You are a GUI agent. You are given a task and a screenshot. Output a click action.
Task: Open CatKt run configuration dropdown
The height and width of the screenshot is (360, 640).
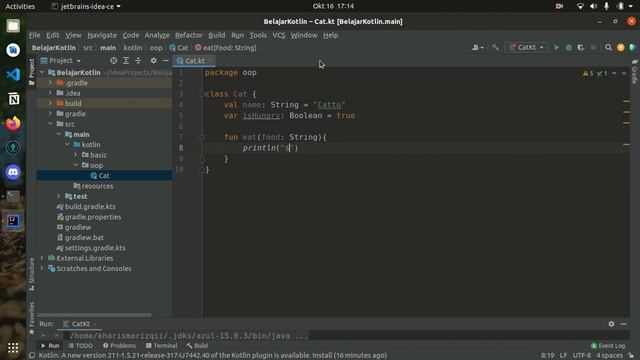click(527, 48)
